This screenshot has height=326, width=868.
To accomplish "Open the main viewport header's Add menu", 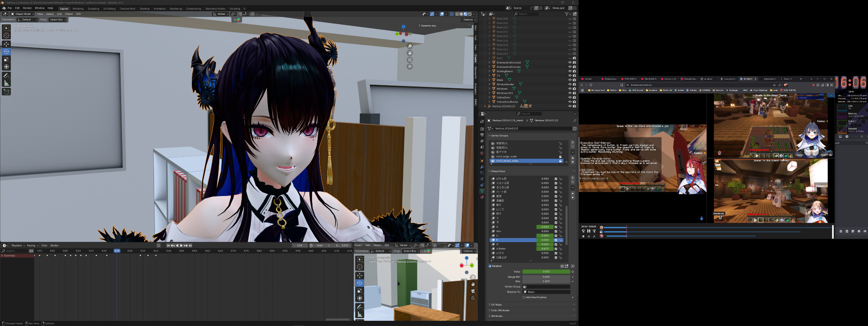I will tap(59, 14).
